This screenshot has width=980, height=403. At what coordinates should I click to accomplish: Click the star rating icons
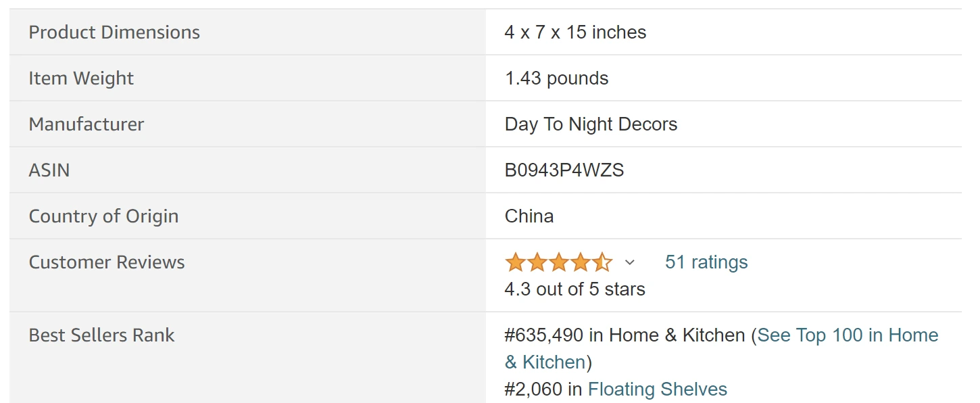tap(558, 262)
